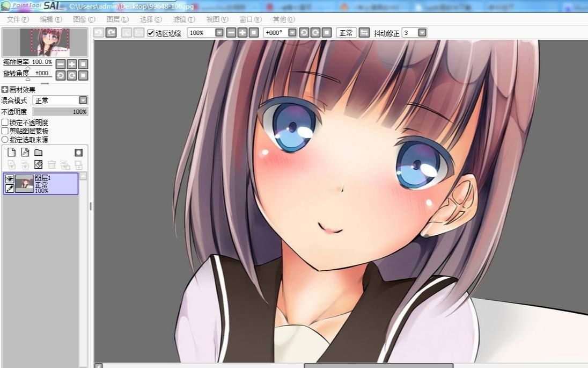The width and height of the screenshot is (588, 368).
Task: Open the 滤镜 menu
Action: click(x=184, y=19)
